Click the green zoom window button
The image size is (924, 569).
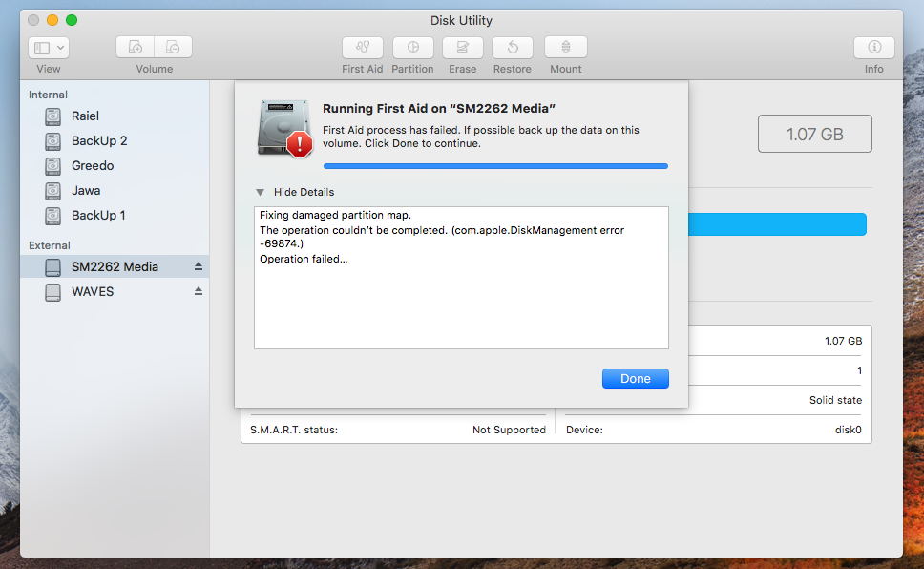pyautogui.click(x=72, y=20)
